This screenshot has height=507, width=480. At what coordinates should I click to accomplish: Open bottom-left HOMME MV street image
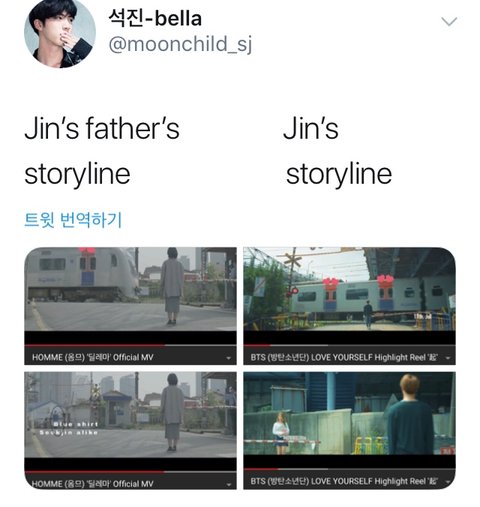[130, 414]
